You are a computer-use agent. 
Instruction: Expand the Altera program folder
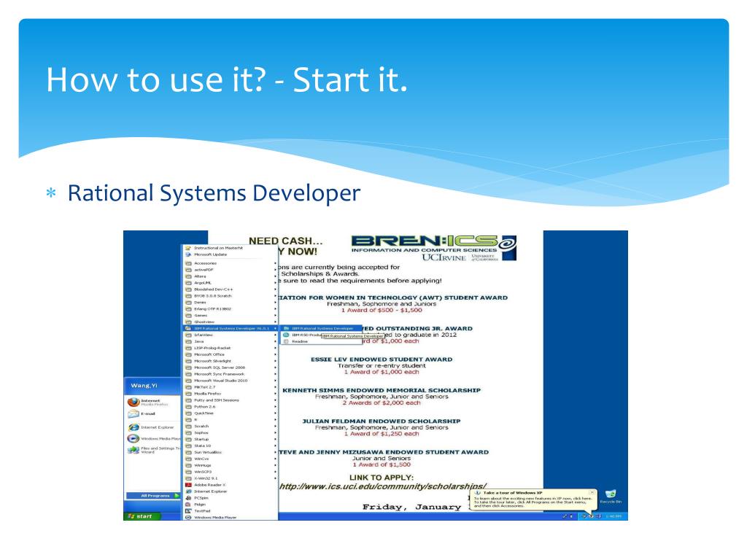click(x=230, y=276)
